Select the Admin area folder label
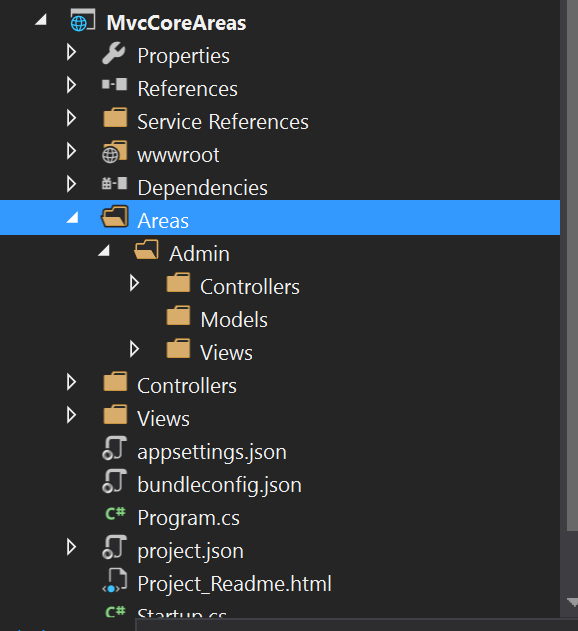The height and width of the screenshot is (631, 578). pyautogui.click(x=199, y=254)
